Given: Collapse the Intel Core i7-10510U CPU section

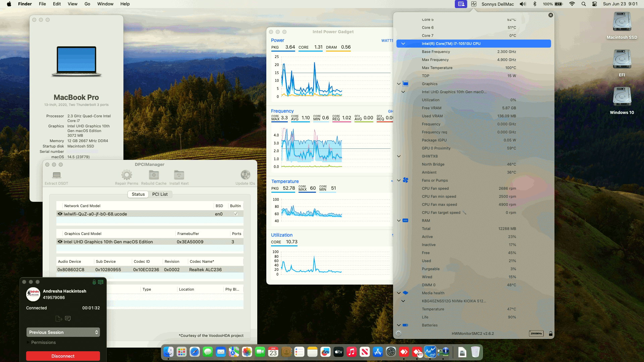Looking at the screenshot, I should coord(404,43).
